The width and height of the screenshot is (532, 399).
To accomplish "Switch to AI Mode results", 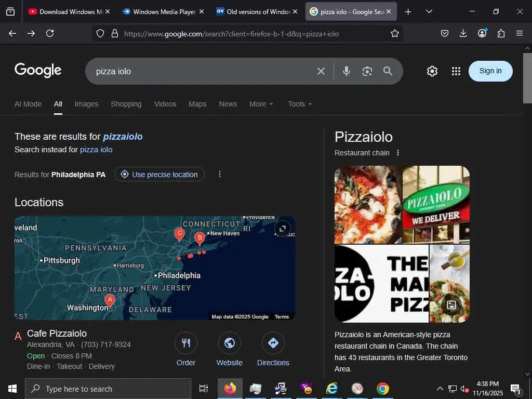I will [28, 104].
